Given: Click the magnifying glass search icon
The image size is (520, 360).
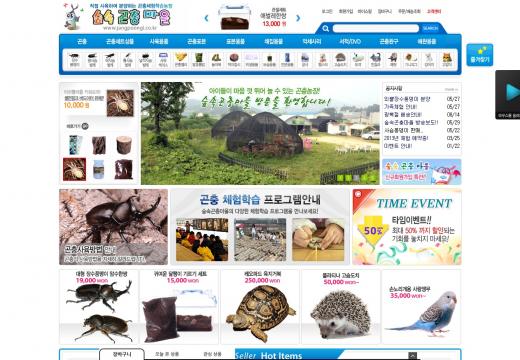Looking at the screenshot, I should point(326,29).
